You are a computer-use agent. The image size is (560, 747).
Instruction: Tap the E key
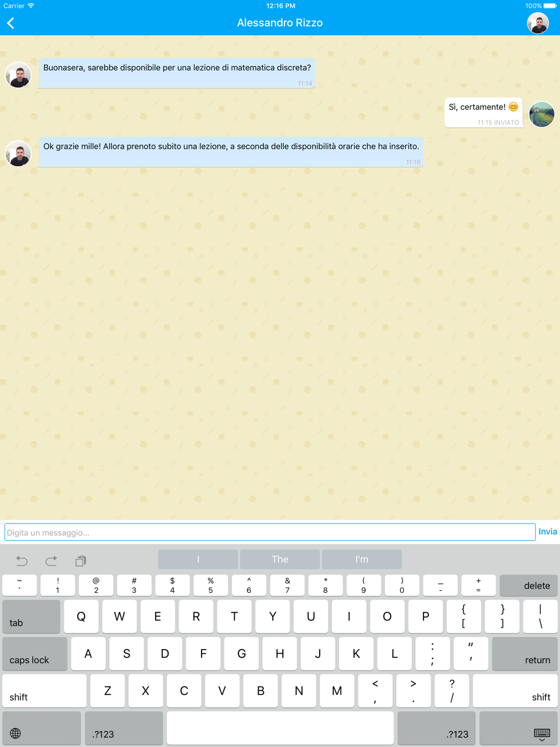(157, 617)
